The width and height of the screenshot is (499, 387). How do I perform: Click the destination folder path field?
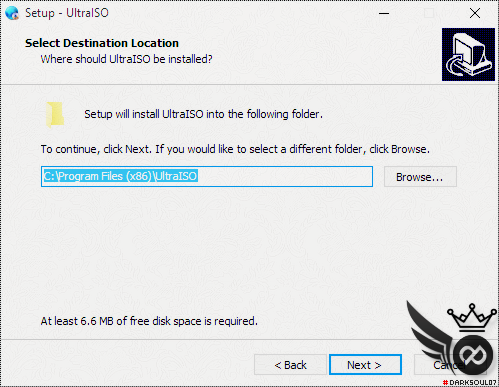tap(207, 176)
